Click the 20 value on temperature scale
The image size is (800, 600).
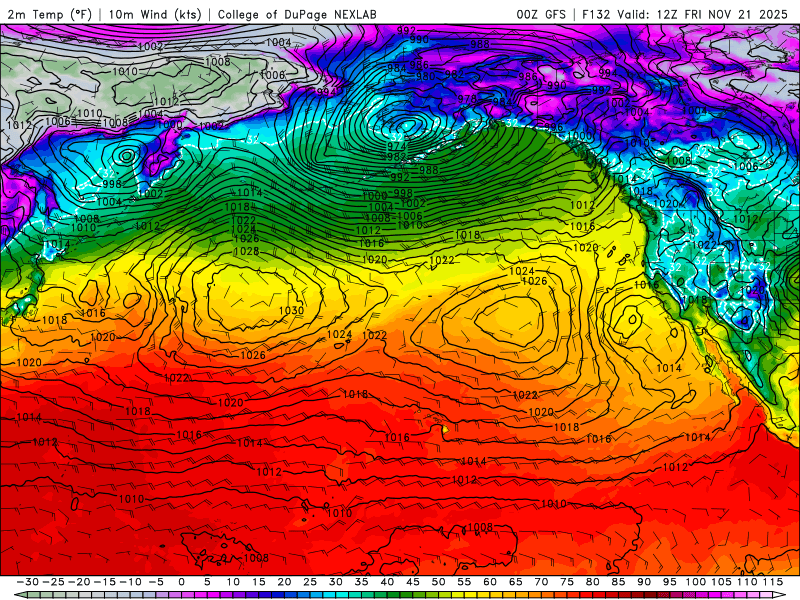point(284,582)
